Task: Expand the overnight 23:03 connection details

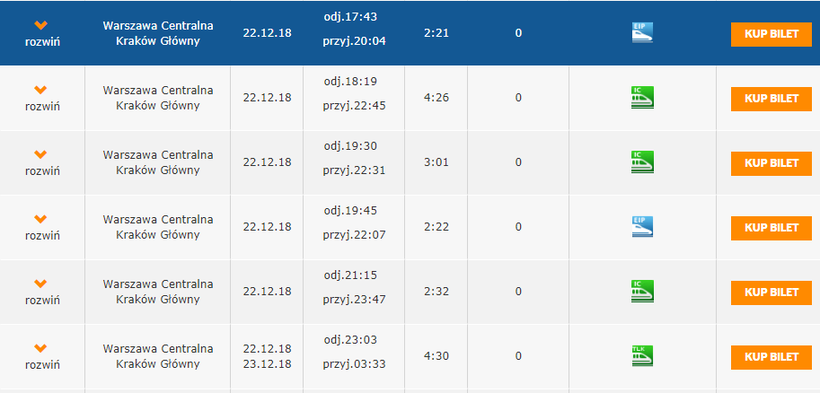Action: coord(42,357)
